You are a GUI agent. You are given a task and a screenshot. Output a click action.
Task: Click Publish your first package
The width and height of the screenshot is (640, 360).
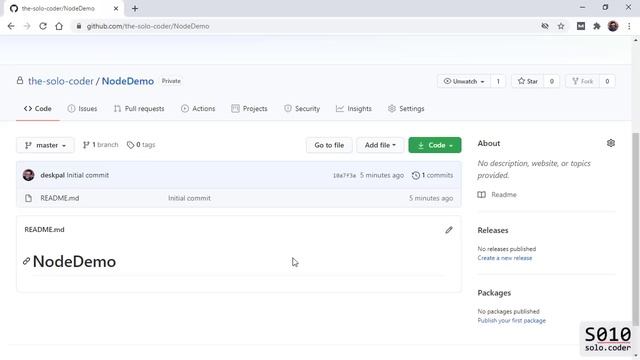tap(511, 321)
